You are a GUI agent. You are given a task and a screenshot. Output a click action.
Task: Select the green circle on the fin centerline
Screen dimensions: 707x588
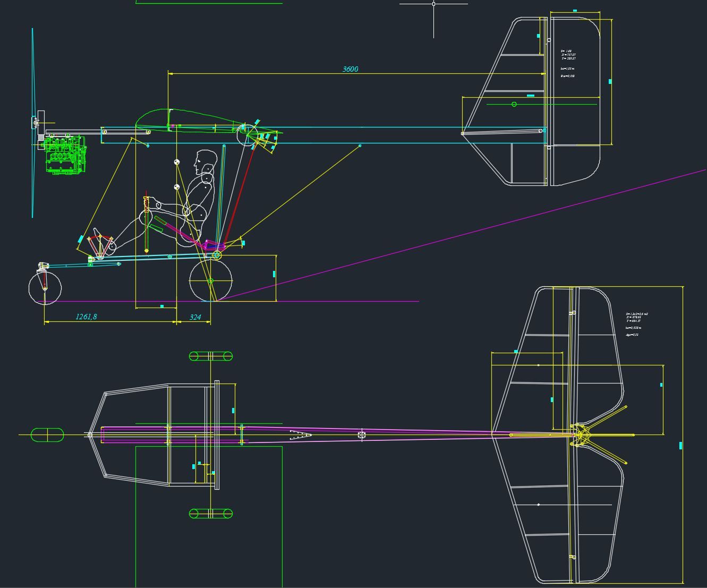[514, 104]
